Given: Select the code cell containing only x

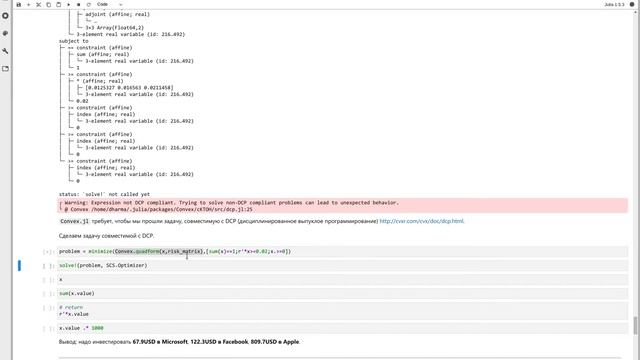Looking at the screenshot, I should tap(342, 280).
